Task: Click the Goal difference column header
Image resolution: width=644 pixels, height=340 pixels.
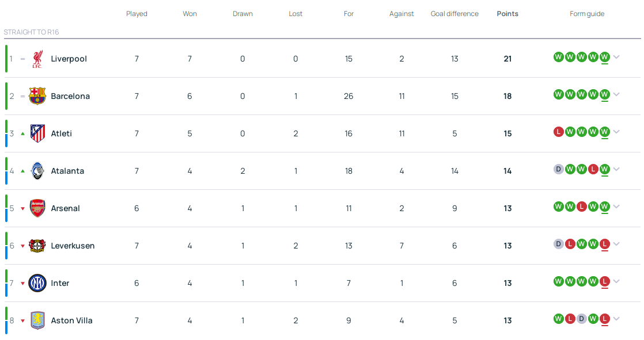Action: click(x=454, y=14)
